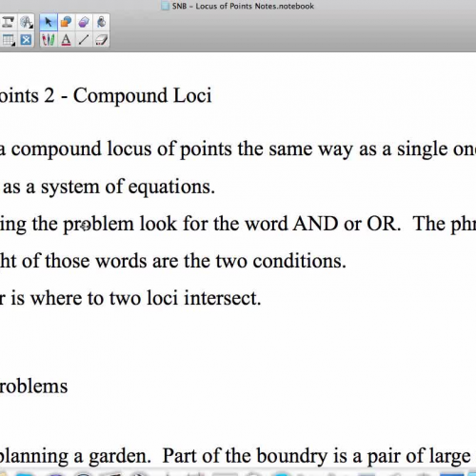The height and width of the screenshot is (476, 476).
Task: Click the words "AND or OR" in the notes
Action: pyautogui.click(x=345, y=224)
